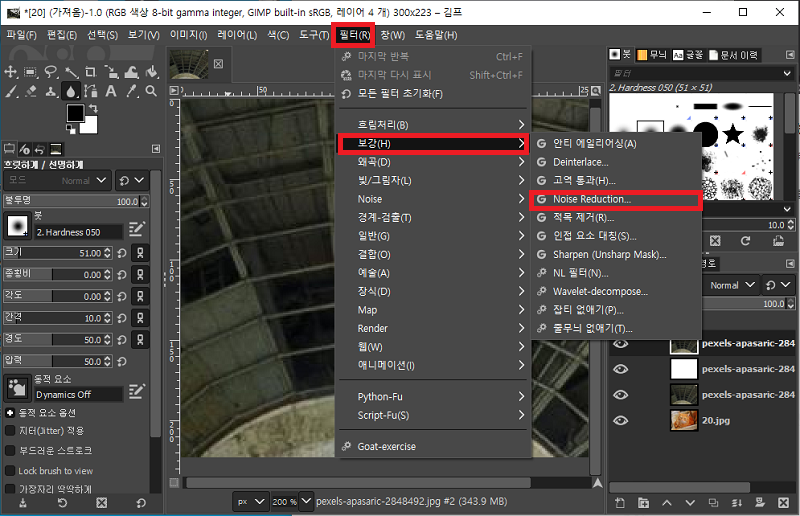Click the white background color swatch
The width and height of the screenshot is (800, 516).
pos(91,127)
